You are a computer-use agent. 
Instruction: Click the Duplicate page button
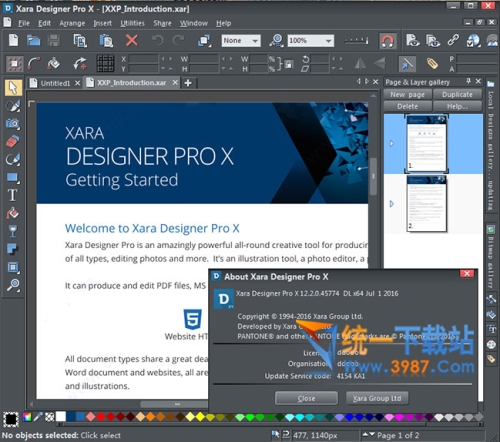[x=457, y=95]
